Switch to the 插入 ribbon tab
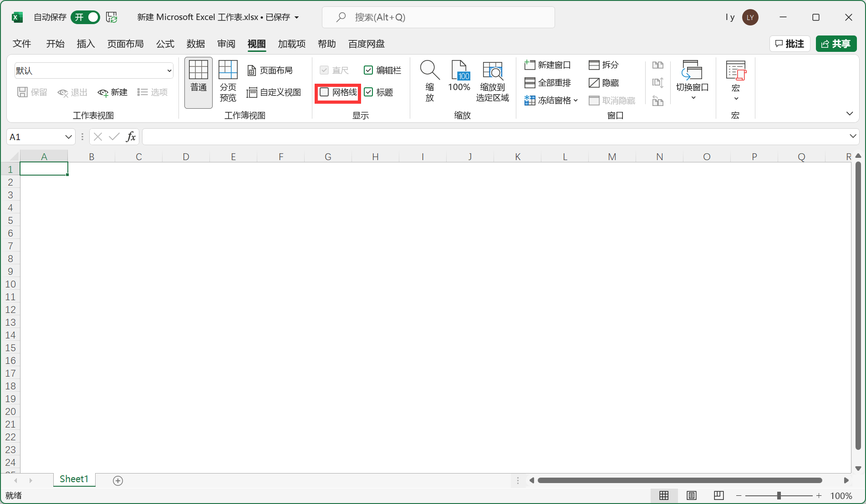Viewport: 866px width, 504px height. (x=86, y=44)
